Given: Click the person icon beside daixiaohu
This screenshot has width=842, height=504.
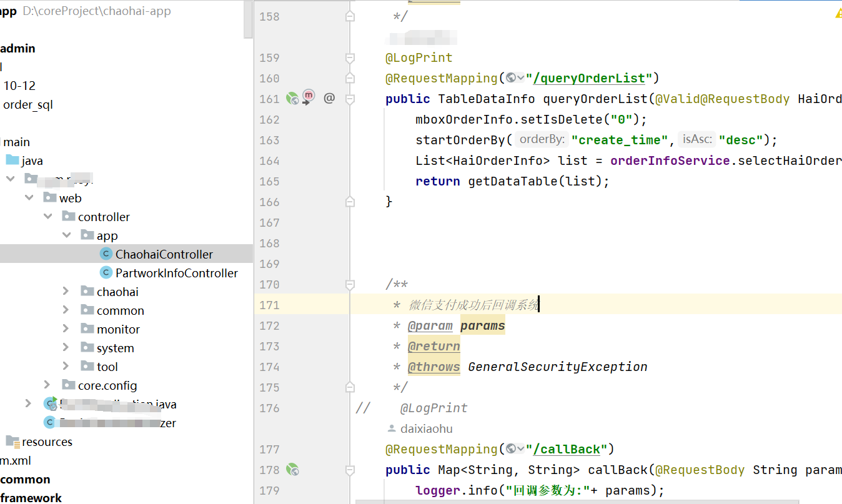Looking at the screenshot, I should pos(392,428).
